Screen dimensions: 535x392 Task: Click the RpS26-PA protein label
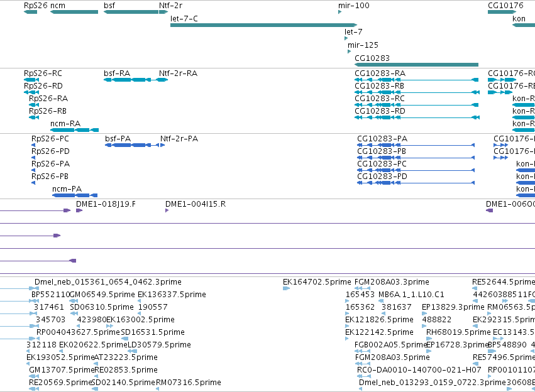(x=50, y=164)
